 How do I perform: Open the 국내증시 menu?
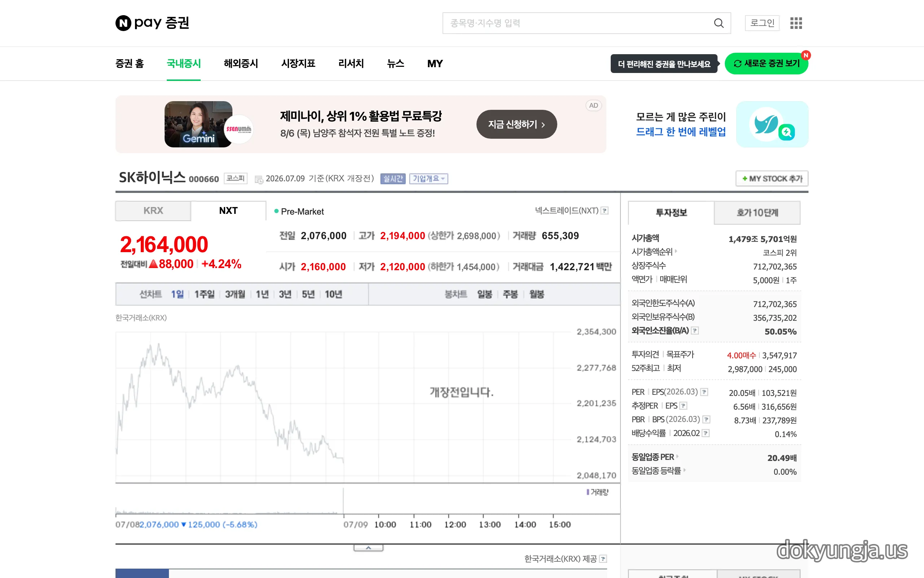(184, 64)
